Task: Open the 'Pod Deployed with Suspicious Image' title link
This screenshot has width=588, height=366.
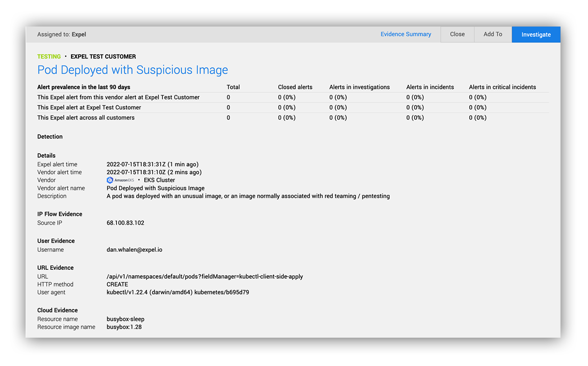Action: pyautogui.click(x=133, y=70)
